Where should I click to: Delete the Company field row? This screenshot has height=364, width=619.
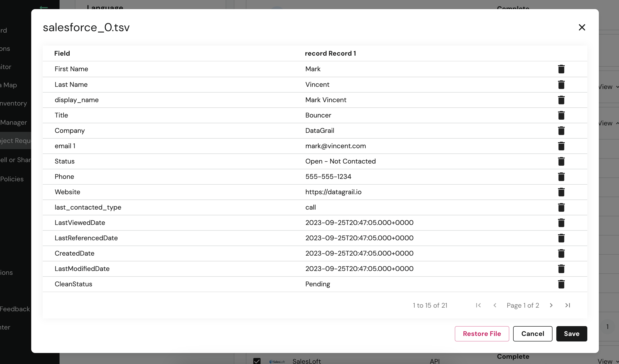click(x=561, y=131)
